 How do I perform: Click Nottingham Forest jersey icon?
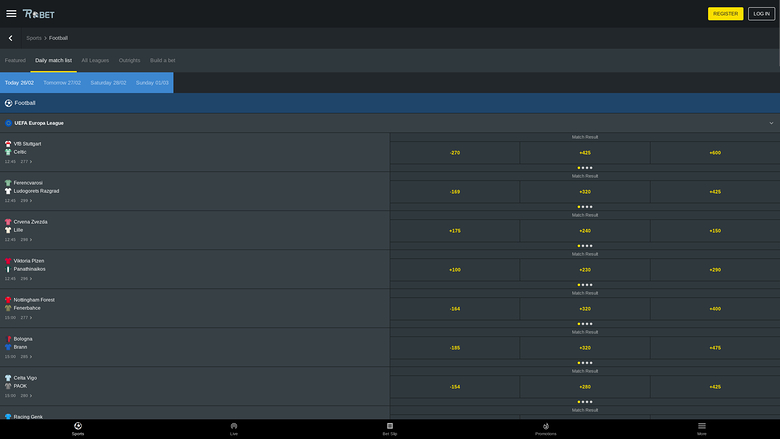tap(8, 300)
